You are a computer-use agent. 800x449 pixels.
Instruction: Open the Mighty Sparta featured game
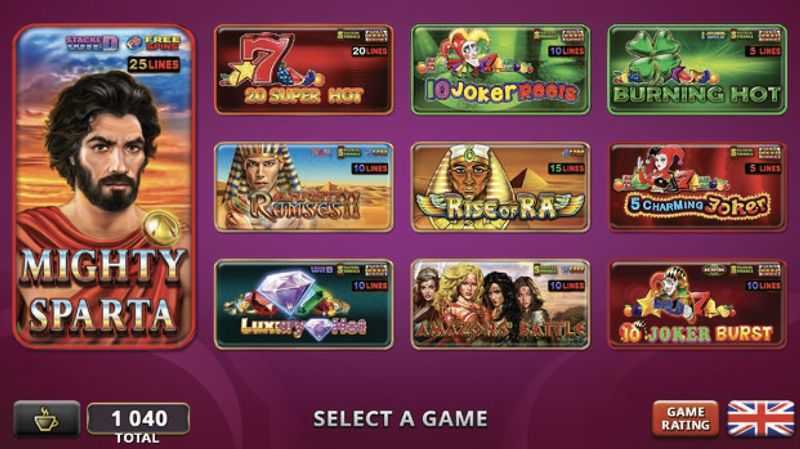(105, 187)
